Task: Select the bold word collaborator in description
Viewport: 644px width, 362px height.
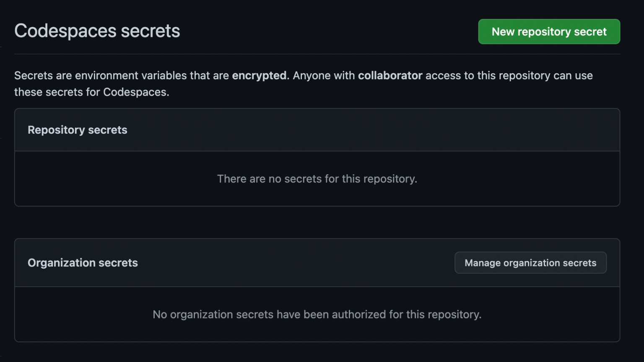Action: coord(390,75)
